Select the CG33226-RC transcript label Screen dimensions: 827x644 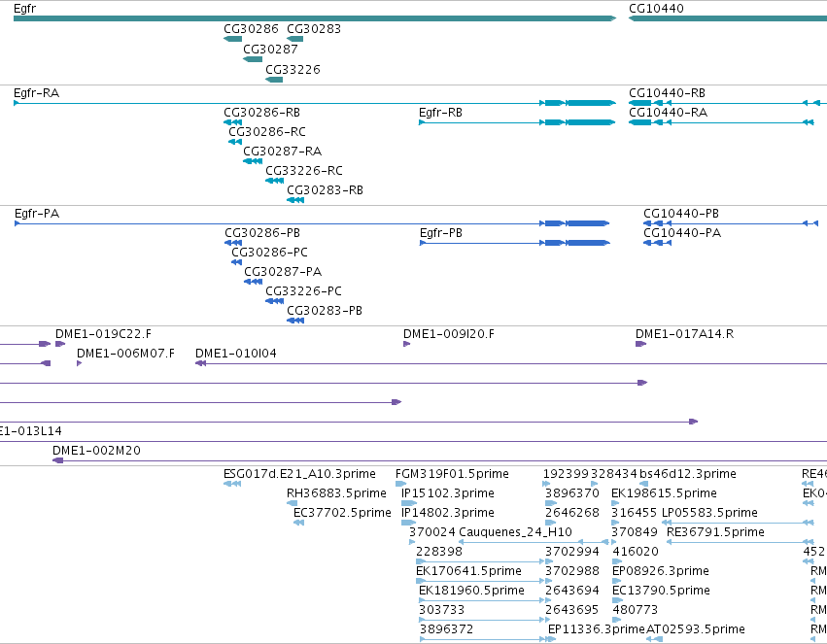click(304, 171)
